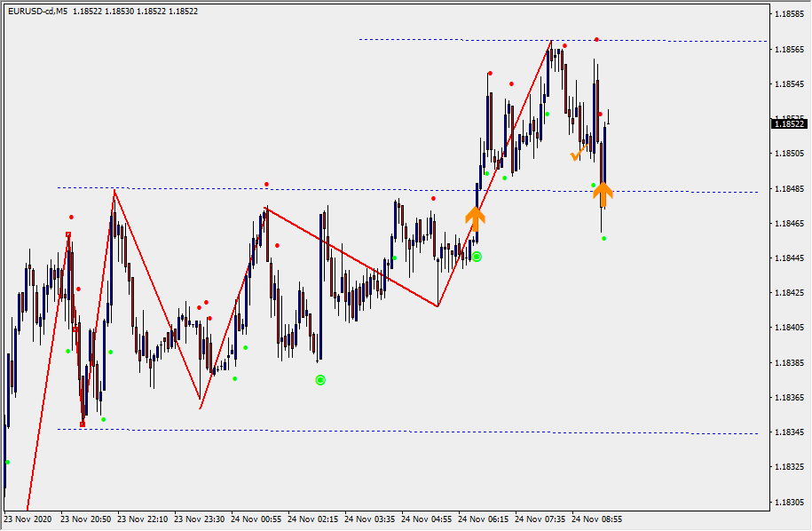Click the lower red square zigzag marker
The image size is (812, 531).
[83, 424]
